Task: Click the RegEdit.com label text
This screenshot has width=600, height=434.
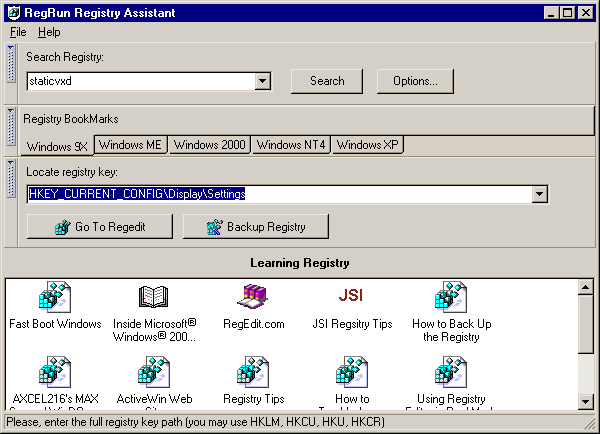Action: click(254, 324)
